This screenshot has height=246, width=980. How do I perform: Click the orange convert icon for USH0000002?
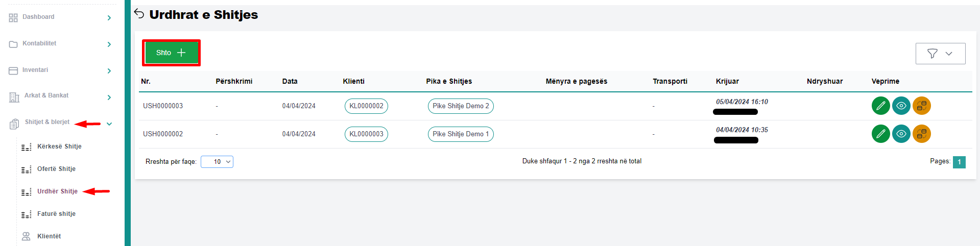921,134
